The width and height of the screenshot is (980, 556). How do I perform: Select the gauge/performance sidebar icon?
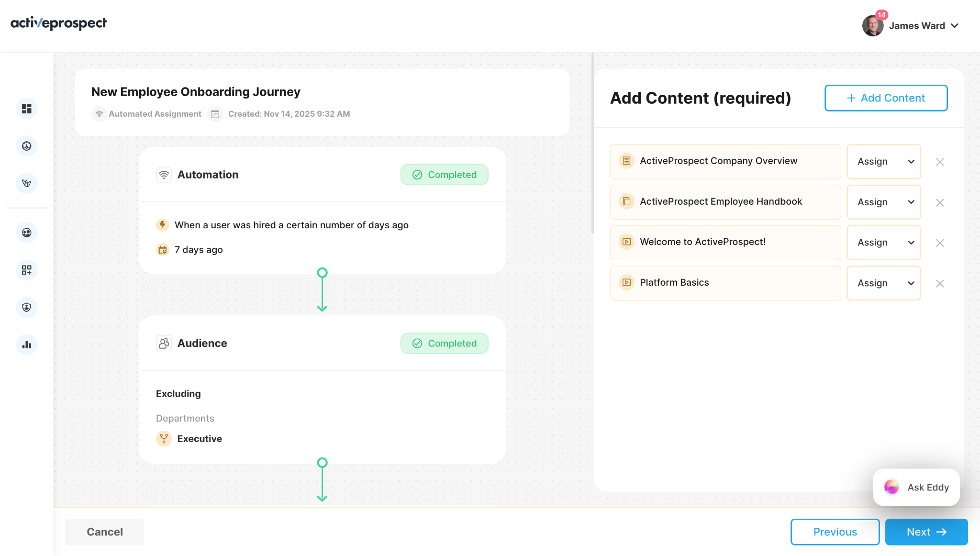click(x=26, y=146)
